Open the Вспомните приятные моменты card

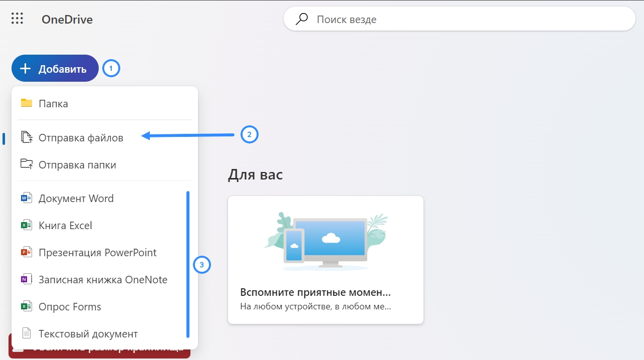pyautogui.click(x=326, y=260)
